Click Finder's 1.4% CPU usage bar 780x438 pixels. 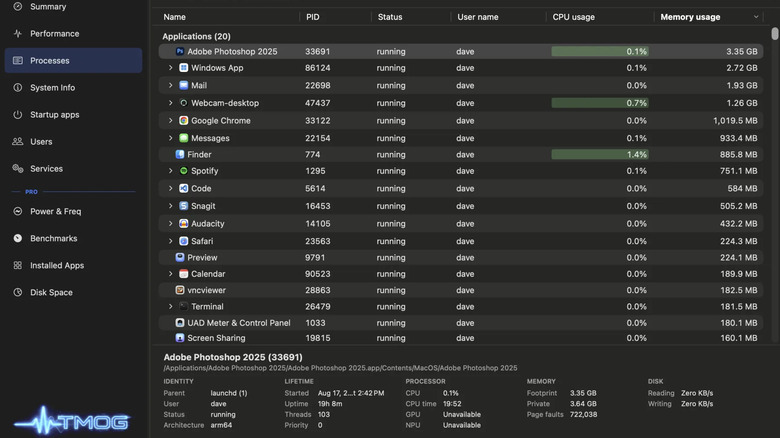(599, 154)
